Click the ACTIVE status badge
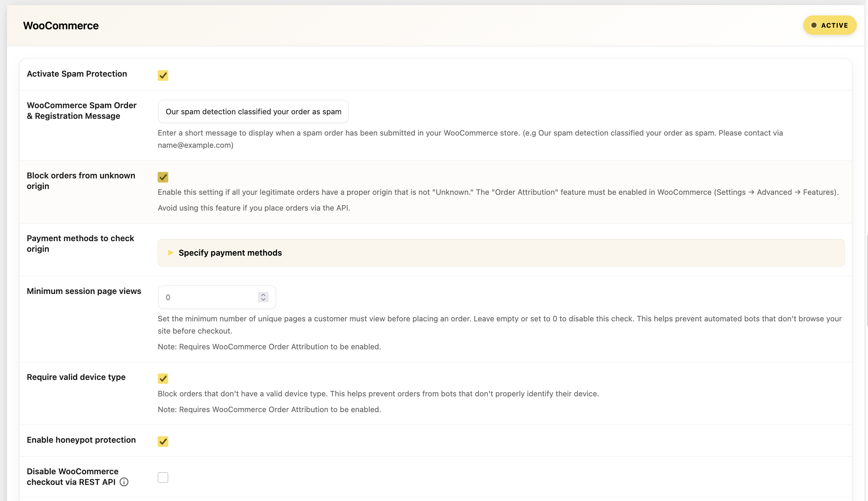 829,25
